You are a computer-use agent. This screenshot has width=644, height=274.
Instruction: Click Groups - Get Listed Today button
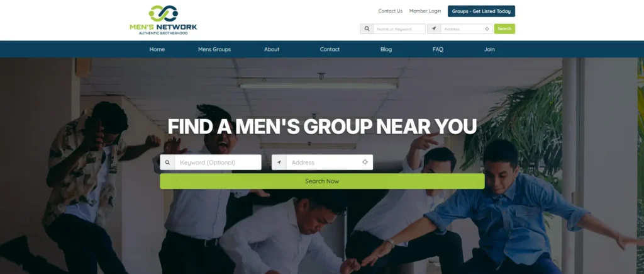pyautogui.click(x=481, y=11)
